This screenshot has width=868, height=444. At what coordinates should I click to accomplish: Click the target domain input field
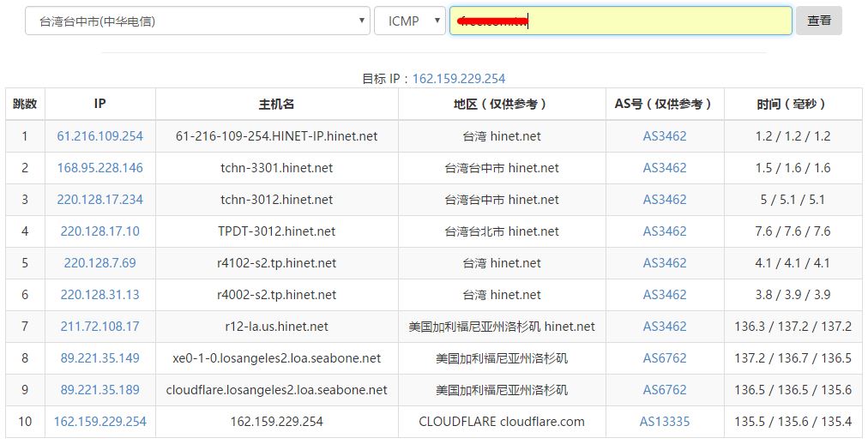point(620,21)
